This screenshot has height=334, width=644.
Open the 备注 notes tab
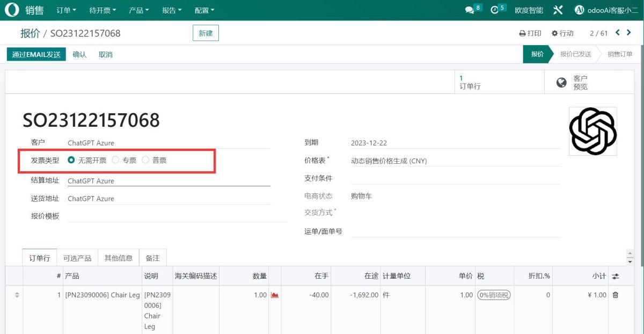tap(153, 258)
